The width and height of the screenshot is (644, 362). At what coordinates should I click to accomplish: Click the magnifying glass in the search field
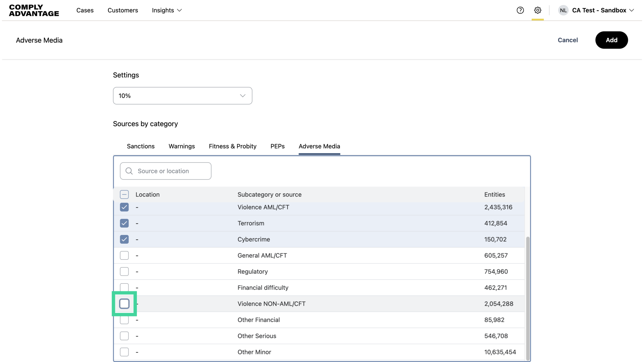tap(129, 171)
